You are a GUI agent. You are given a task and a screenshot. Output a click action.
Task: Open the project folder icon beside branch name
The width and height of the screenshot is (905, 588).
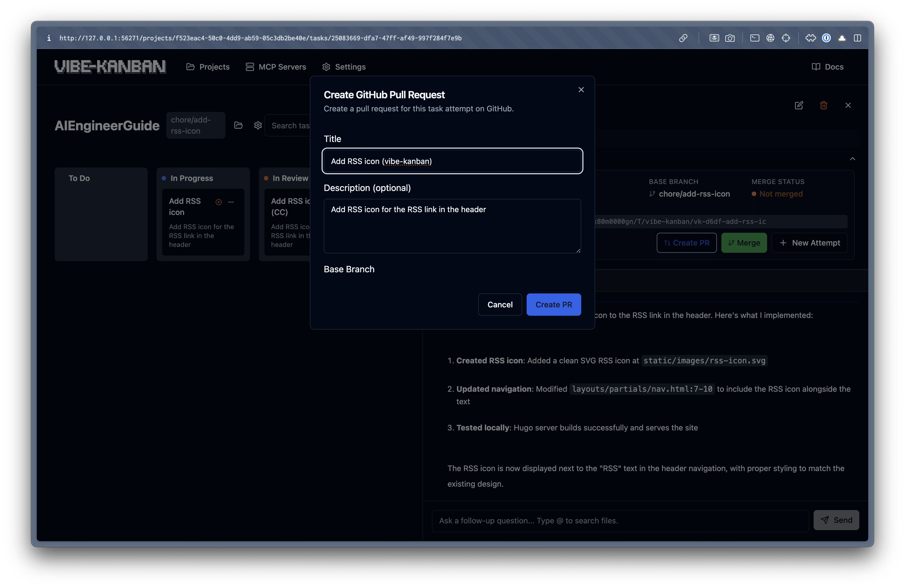[x=239, y=125]
